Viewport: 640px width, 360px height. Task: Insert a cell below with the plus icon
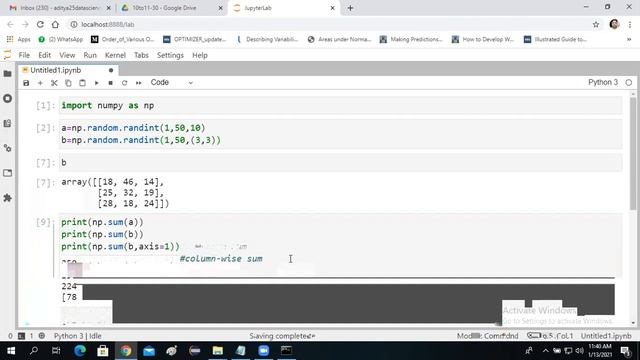[x=40, y=83]
